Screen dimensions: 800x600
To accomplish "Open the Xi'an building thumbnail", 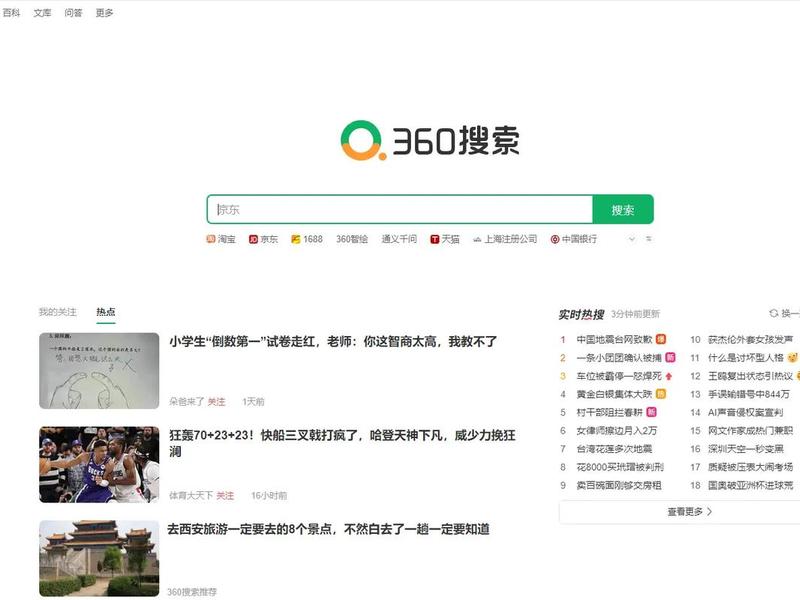I will 99,558.
